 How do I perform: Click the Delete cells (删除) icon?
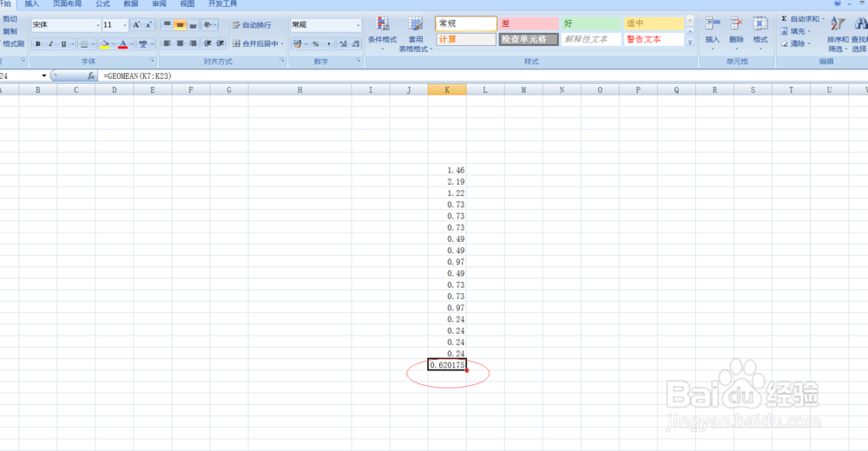[x=736, y=23]
